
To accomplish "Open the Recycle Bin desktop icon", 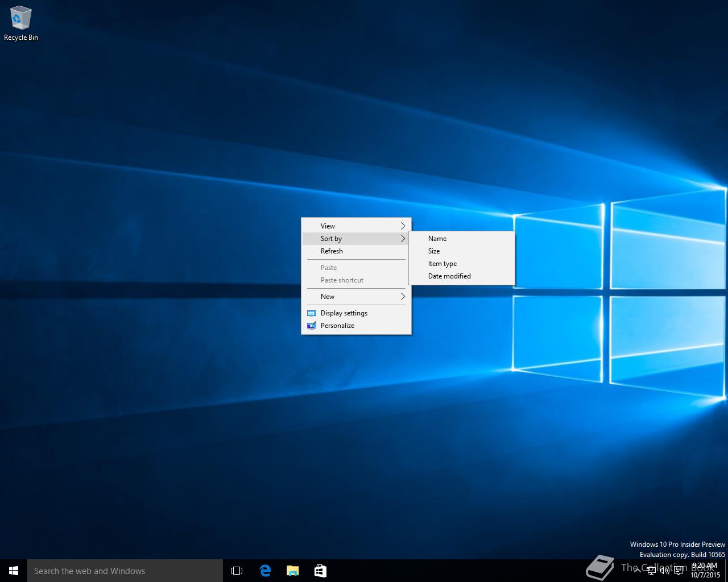I will tap(20, 23).
